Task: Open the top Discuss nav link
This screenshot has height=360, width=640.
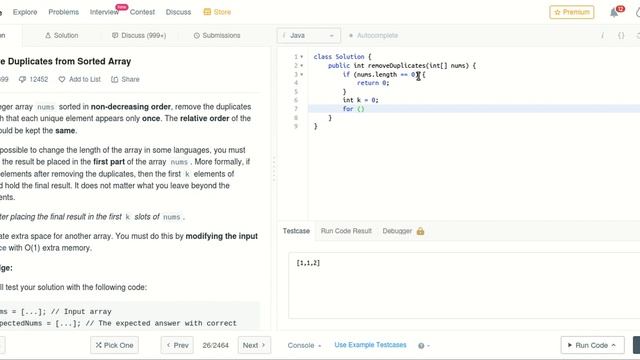Action: click(178, 12)
